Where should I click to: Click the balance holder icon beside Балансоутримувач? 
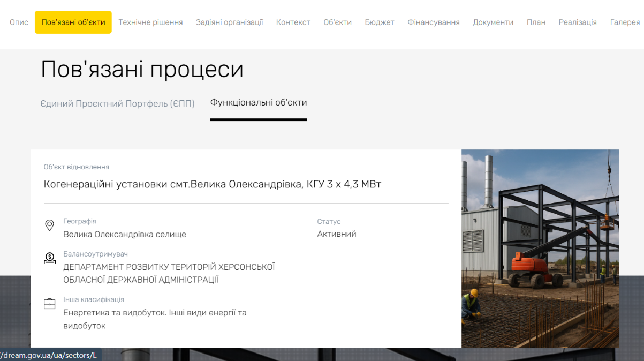click(x=49, y=258)
